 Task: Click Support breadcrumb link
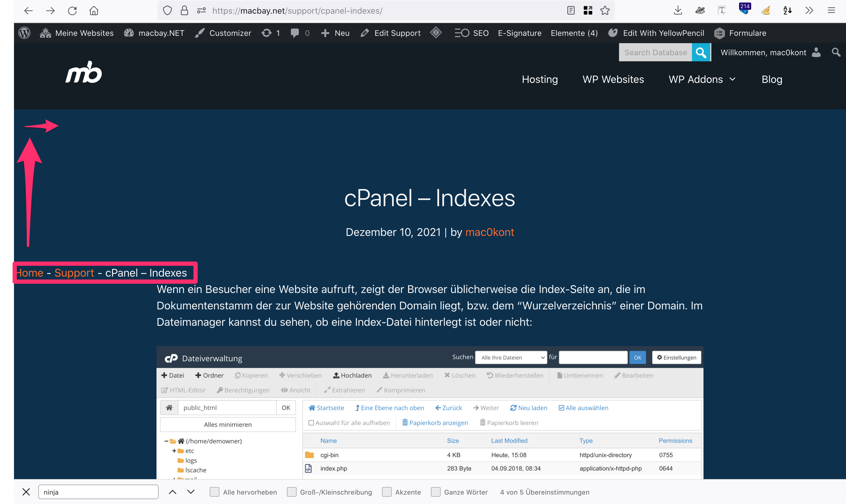tap(74, 273)
